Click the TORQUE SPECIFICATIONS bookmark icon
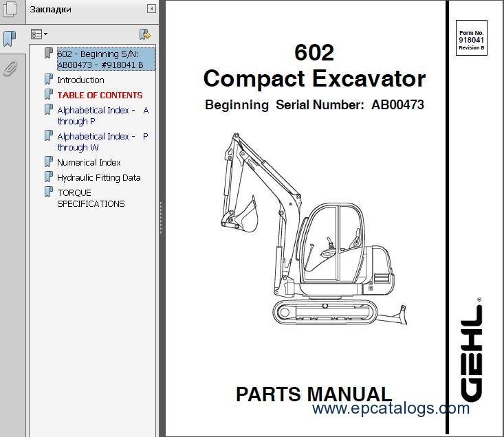 (x=49, y=192)
